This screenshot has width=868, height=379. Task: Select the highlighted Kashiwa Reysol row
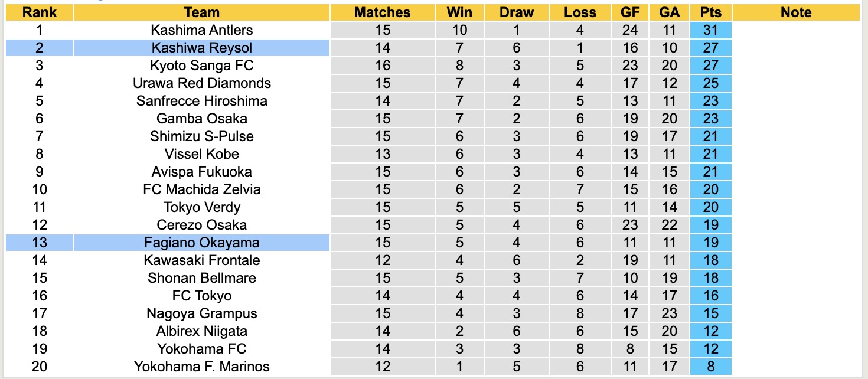[201, 48]
